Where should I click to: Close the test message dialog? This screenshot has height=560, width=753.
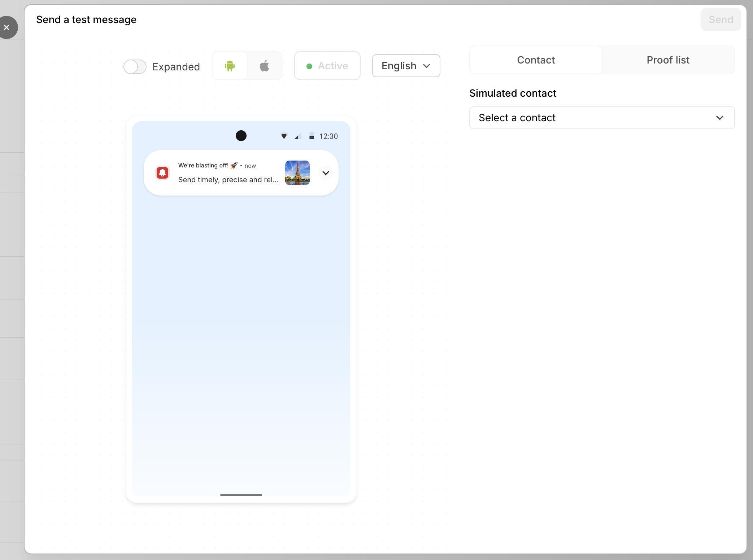point(7,27)
